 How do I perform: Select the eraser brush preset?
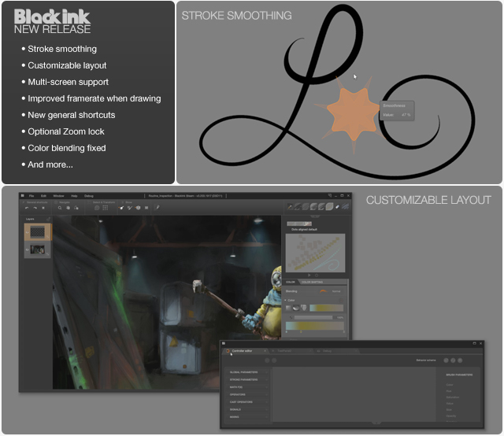(x=337, y=207)
